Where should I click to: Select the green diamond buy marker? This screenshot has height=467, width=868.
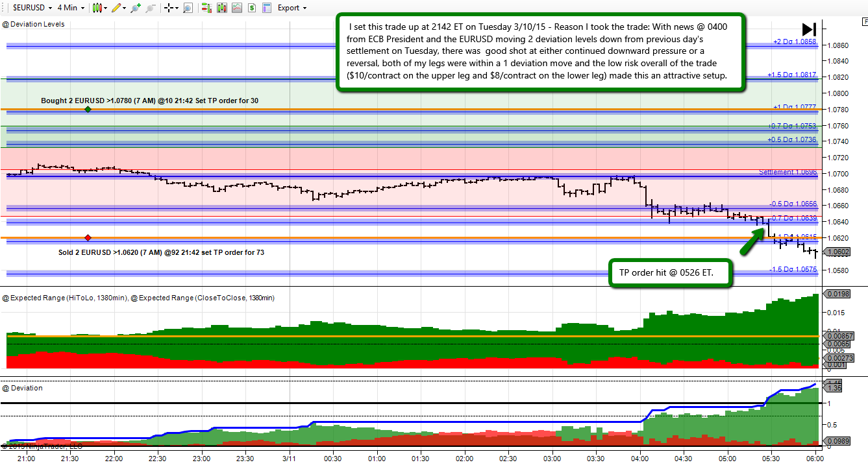(x=88, y=109)
